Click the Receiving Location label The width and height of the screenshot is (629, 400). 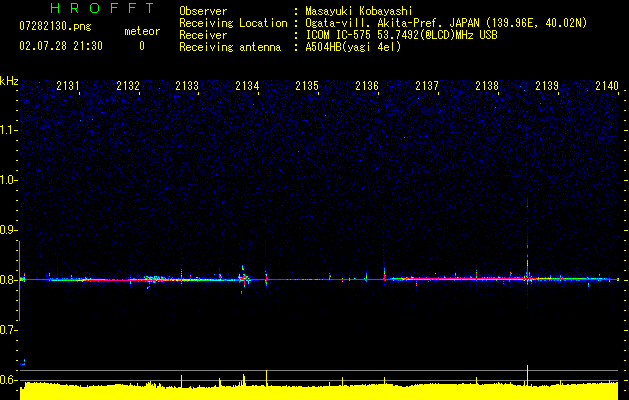pyautogui.click(x=233, y=23)
